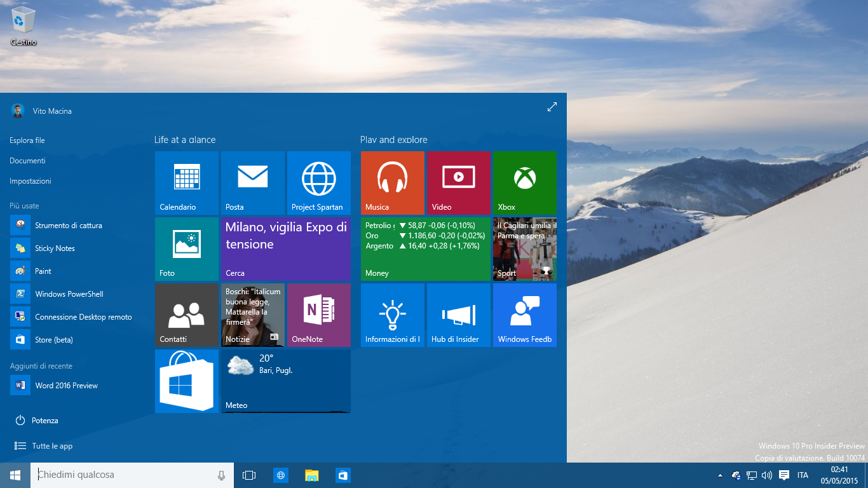Open the Sport news tile

tap(525, 249)
